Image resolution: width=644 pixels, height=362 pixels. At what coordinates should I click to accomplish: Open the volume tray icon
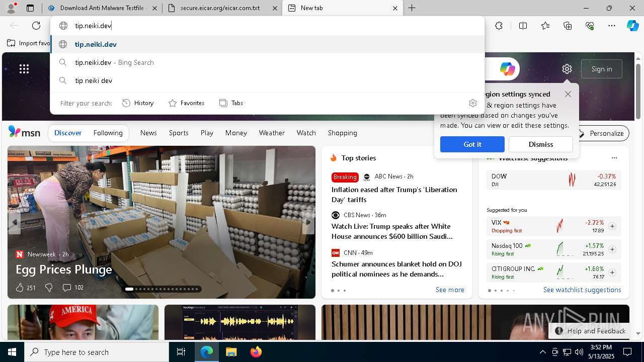click(x=579, y=352)
